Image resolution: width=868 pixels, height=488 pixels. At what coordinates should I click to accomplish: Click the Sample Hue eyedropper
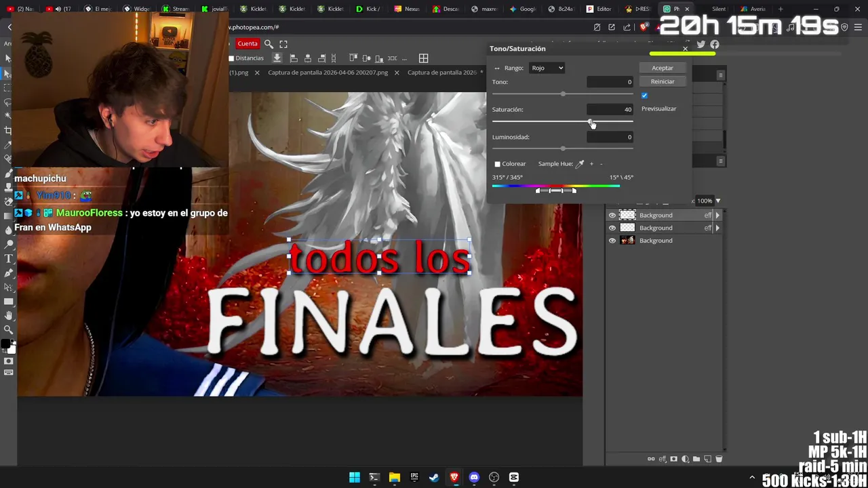click(580, 163)
